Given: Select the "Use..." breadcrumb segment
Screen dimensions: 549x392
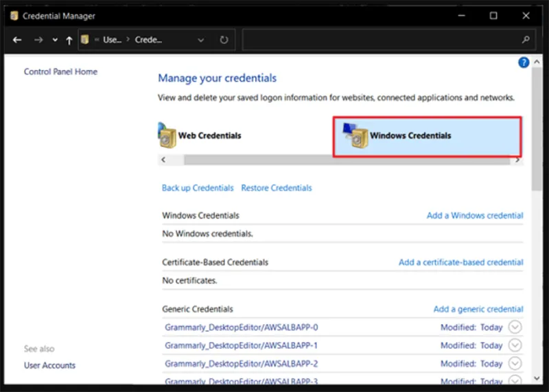Looking at the screenshot, I should tap(112, 40).
